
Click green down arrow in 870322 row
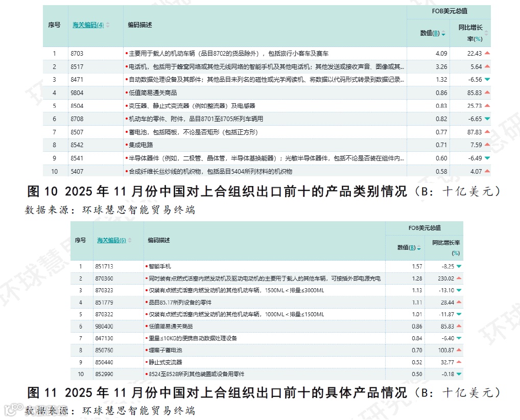[459, 314]
